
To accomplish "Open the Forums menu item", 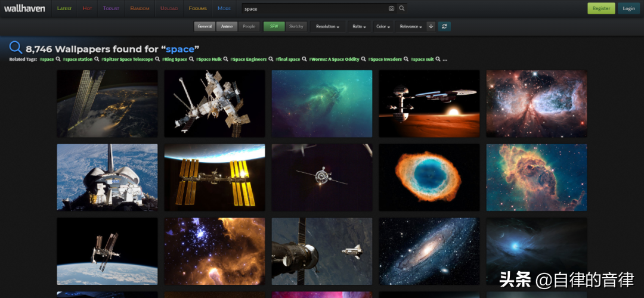I will click(198, 8).
